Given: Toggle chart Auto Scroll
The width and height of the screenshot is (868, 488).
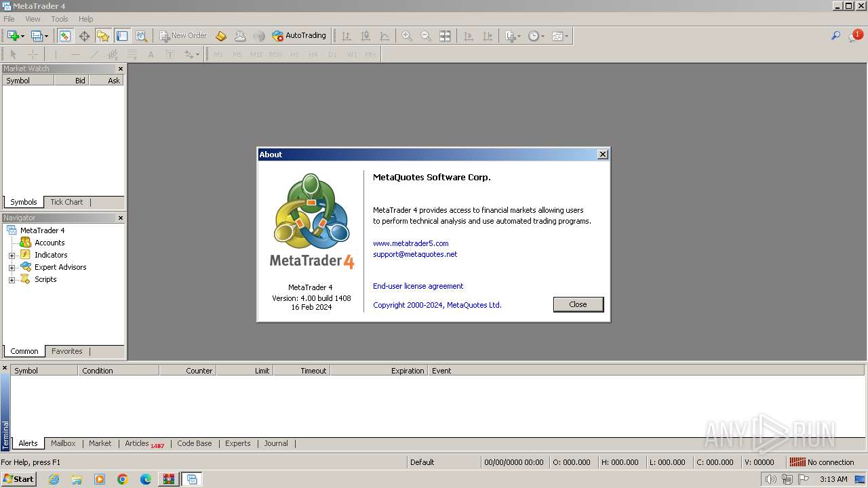Looking at the screenshot, I should tap(468, 36).
